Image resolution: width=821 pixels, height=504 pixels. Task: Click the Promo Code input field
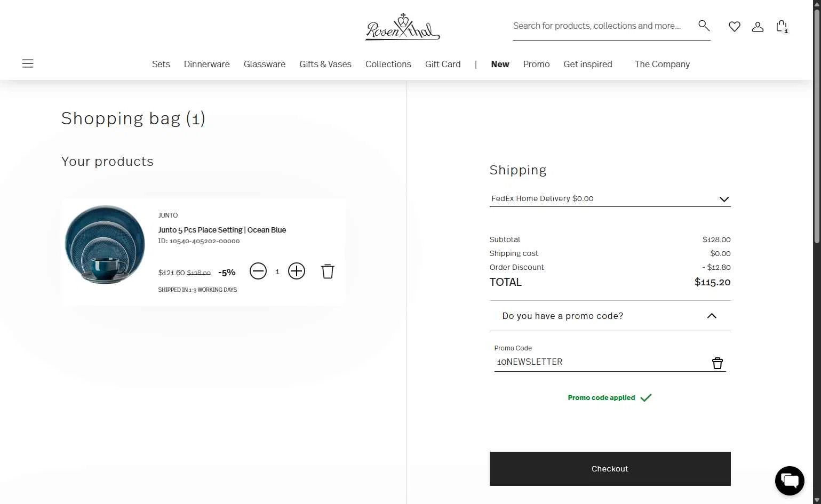point(602,362)
